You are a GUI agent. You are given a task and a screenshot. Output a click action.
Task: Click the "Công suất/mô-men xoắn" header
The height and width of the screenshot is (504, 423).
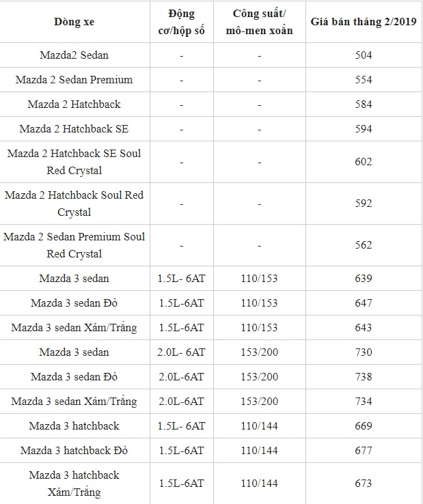tap(260, 23)
